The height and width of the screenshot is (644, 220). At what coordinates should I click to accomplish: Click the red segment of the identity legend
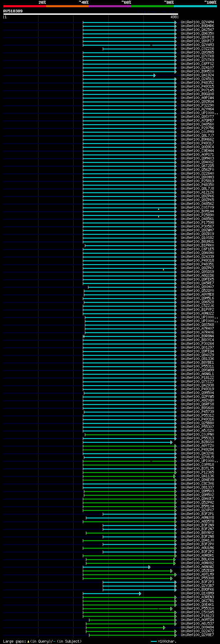[24, 6]
